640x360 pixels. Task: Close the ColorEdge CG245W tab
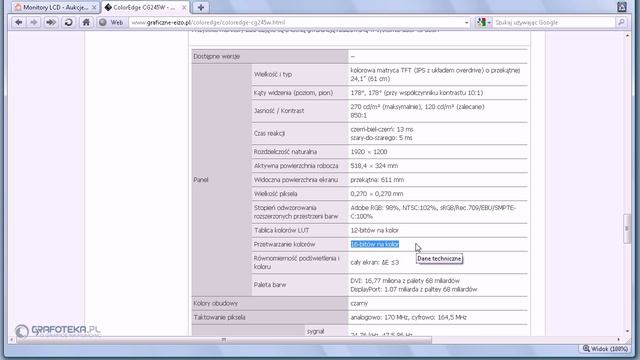point(184,7)
